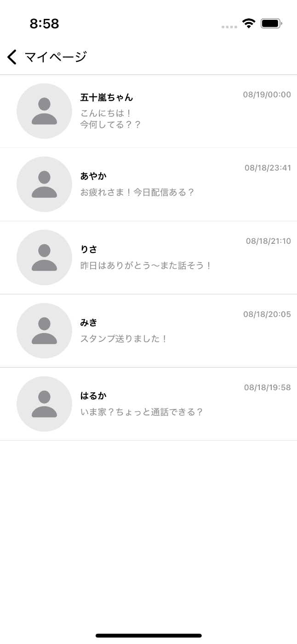This screenshot has height=644, width=297.
Task: Tap the battery status icon
Action: 271,23
